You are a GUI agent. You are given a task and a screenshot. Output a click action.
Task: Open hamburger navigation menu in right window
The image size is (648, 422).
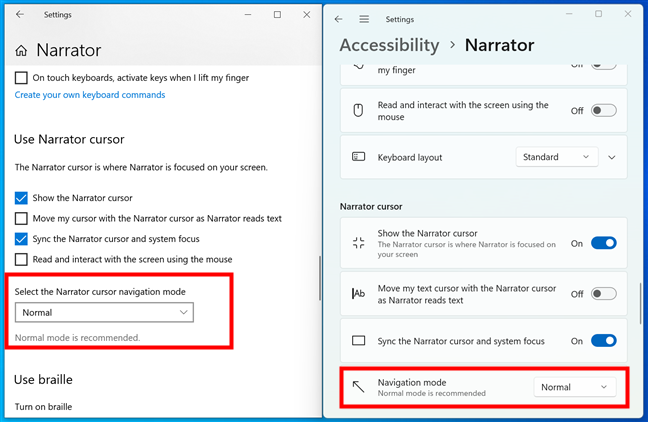pos(364,19)
